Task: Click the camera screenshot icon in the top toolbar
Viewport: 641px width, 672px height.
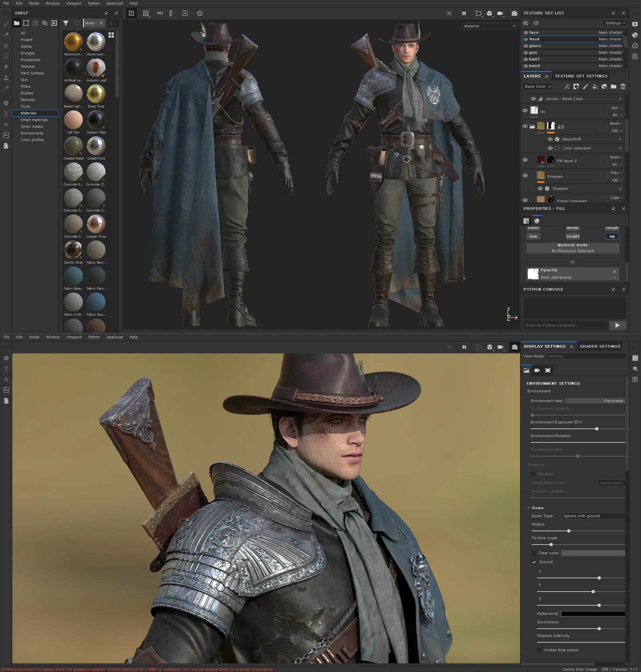Action: click(514, 13)
